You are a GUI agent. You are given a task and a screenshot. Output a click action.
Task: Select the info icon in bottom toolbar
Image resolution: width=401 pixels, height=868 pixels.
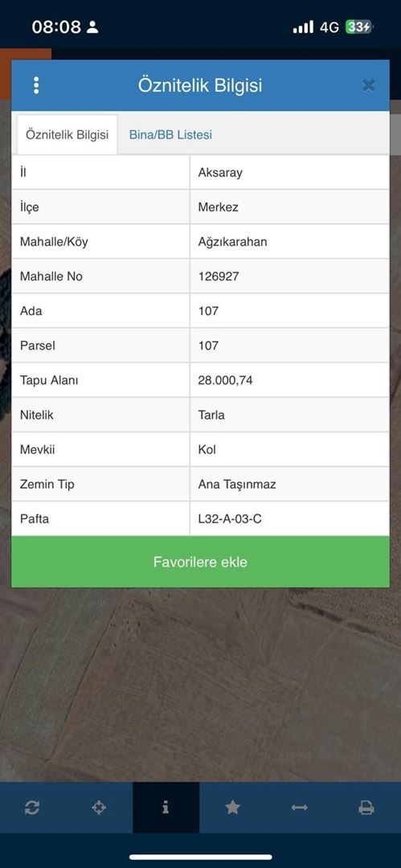(x=166, y=808)
